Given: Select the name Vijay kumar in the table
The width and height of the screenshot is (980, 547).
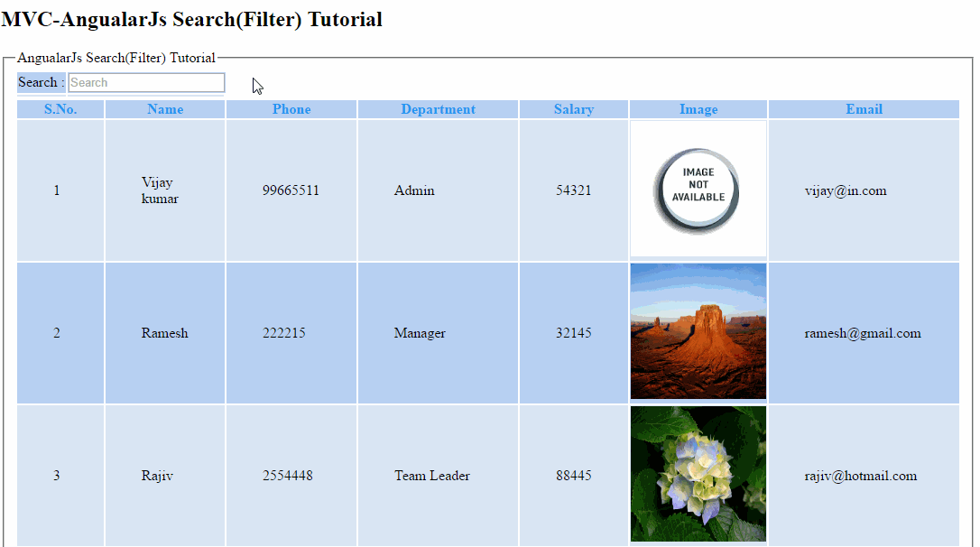Looking at the screenshot, I should click(160, 190).
